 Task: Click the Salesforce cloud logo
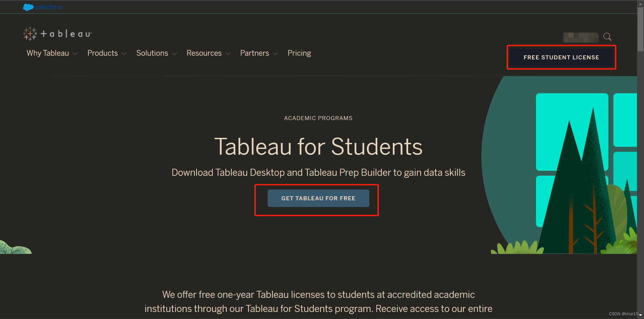(28, 7)
